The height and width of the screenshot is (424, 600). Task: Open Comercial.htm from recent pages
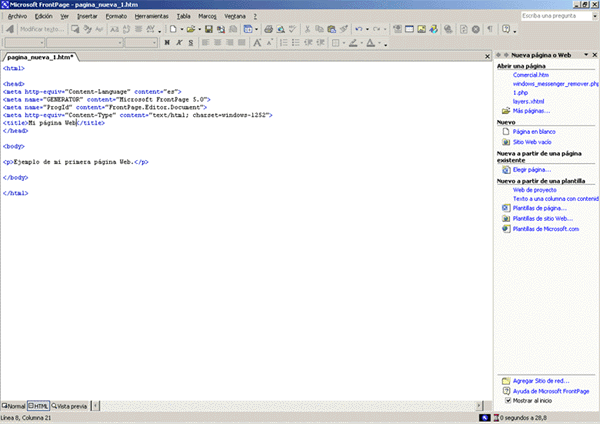tap(531, 75)
